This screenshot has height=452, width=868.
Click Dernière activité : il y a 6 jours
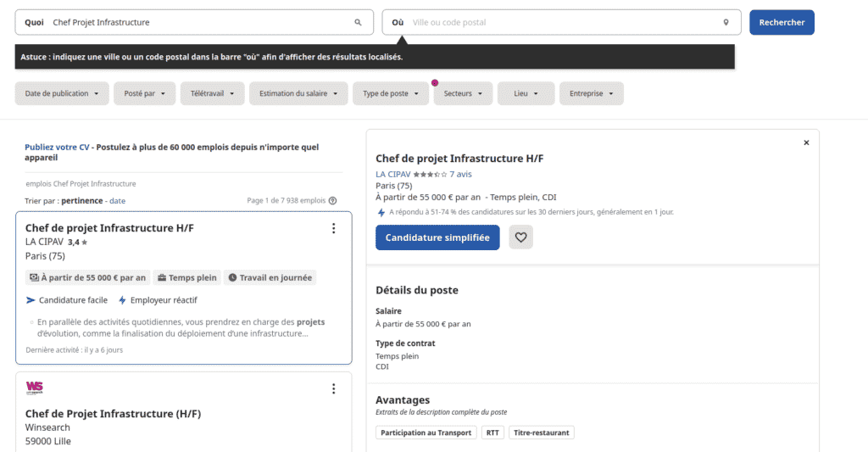point(75,350)
